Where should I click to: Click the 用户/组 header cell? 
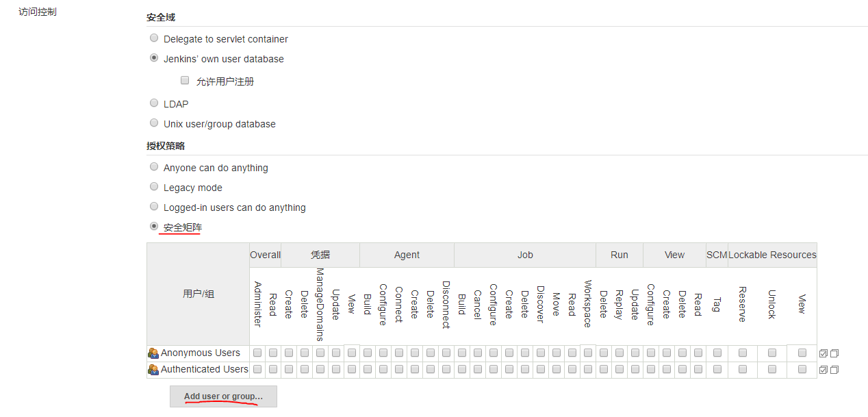click(x=199, y=294)
